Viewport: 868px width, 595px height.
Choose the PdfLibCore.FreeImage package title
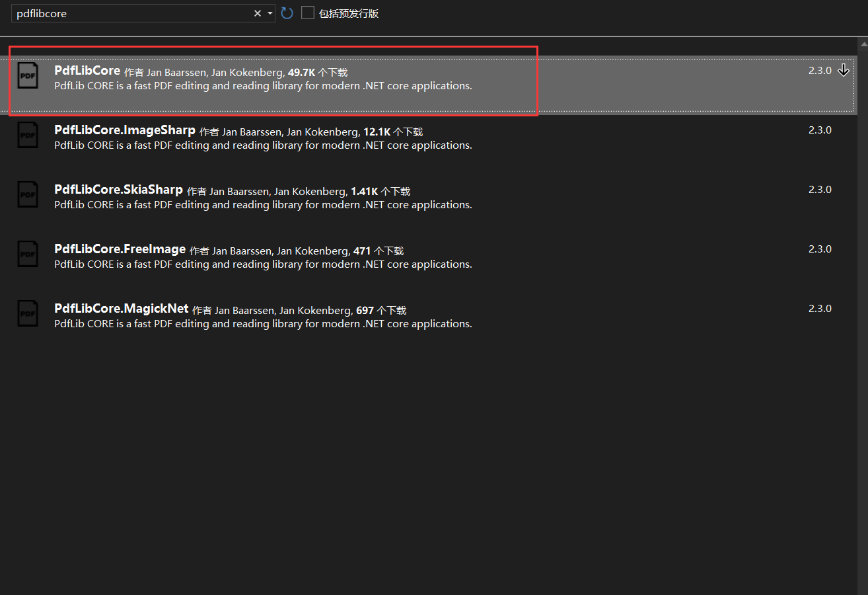(120, 249)
